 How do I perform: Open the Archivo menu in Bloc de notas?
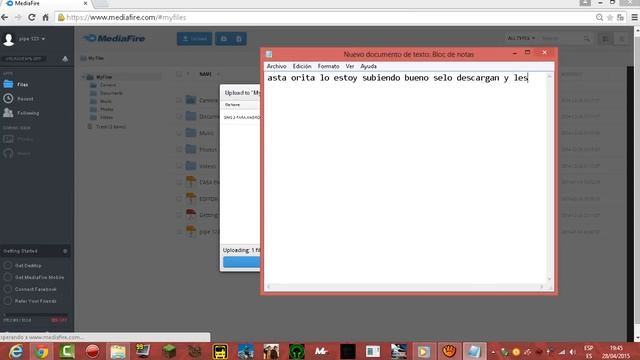point(276,66)
